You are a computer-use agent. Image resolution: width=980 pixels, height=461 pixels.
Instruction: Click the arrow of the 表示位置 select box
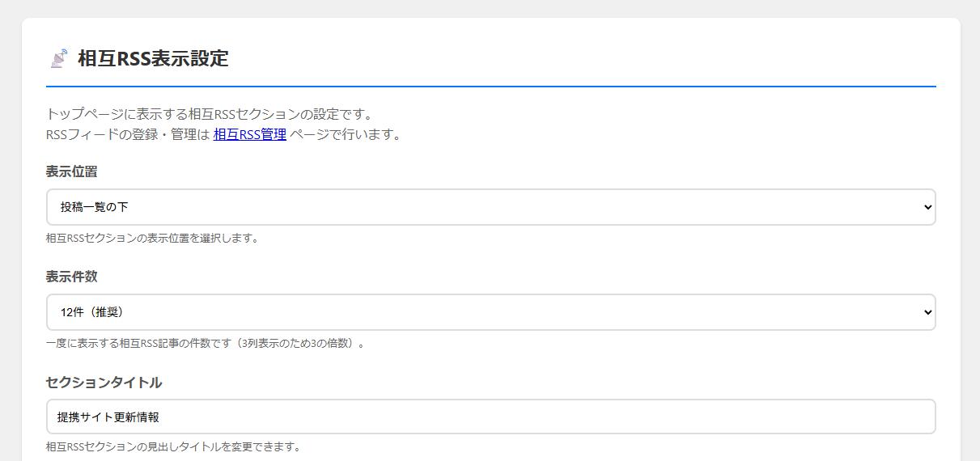tap(927, 207)
